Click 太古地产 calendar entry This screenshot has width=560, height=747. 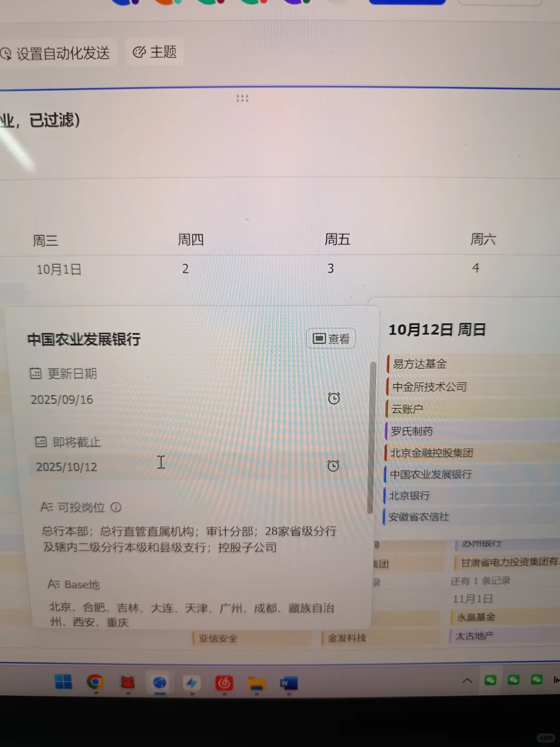(505, 635)
